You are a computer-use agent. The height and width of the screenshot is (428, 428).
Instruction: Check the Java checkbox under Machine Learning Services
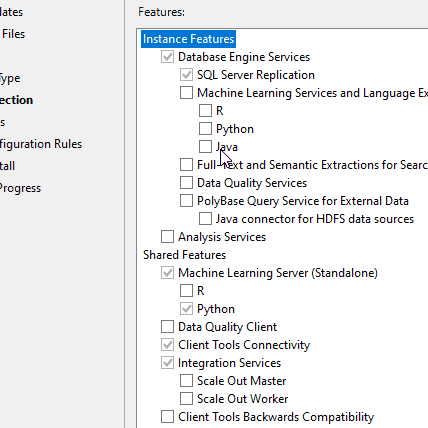tap(205, 147)
